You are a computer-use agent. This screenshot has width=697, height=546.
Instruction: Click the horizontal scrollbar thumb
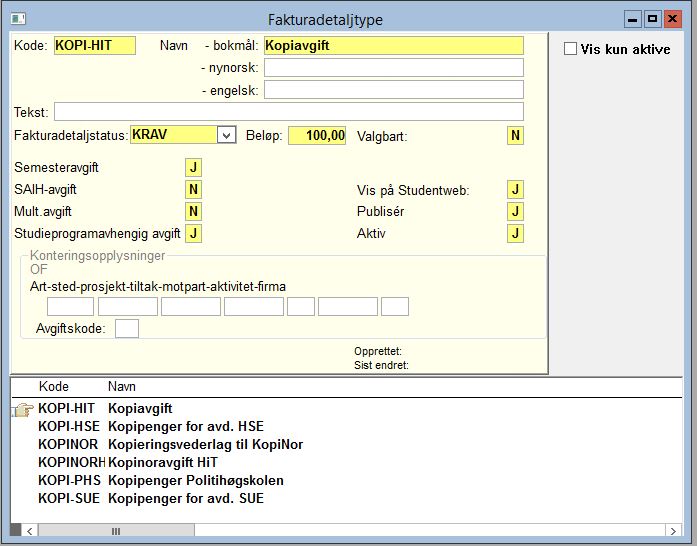[116, 531]
